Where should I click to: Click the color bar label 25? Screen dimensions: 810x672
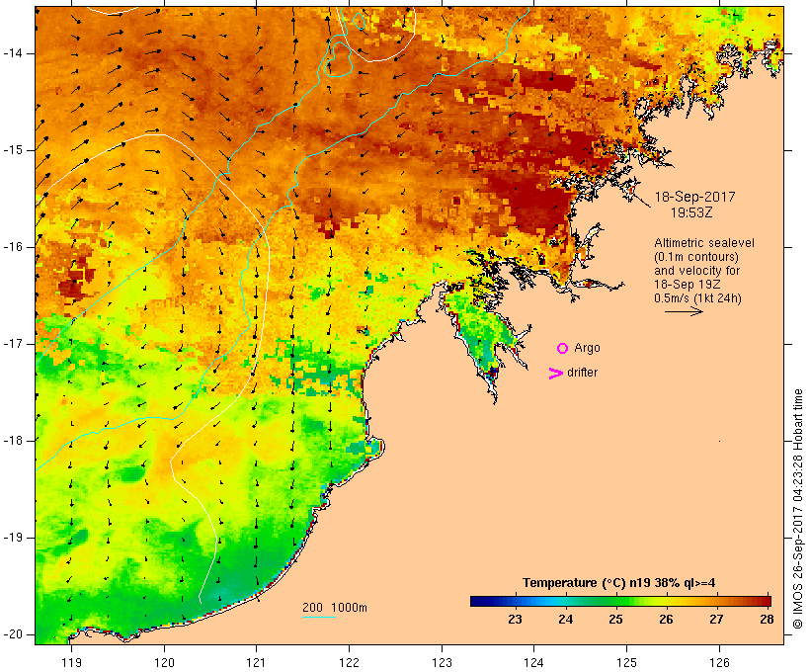(x=615, y=620)
